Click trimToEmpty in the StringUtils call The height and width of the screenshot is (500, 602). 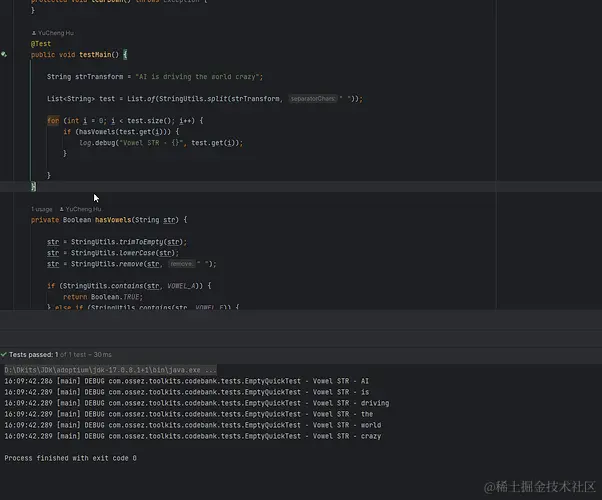[x=141, y=242]
